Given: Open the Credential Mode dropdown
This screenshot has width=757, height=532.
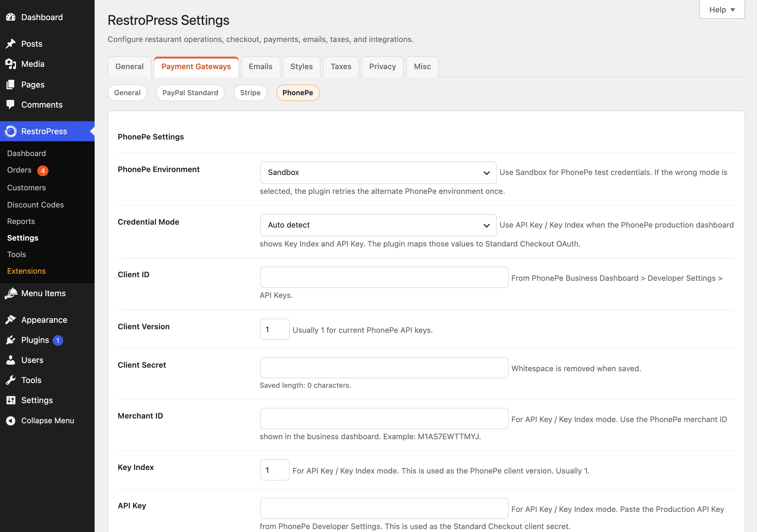Looking at the screenshot, I should 378,225.
